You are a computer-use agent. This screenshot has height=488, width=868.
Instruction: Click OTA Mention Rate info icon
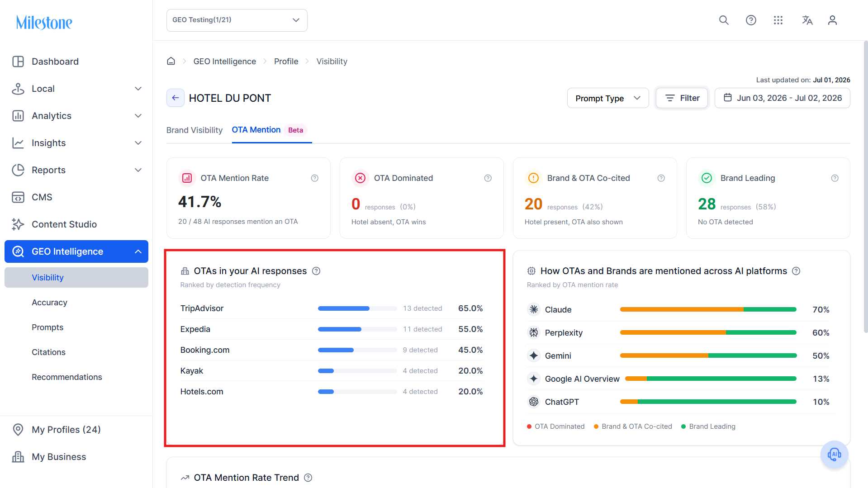click(x=315, y=178)
